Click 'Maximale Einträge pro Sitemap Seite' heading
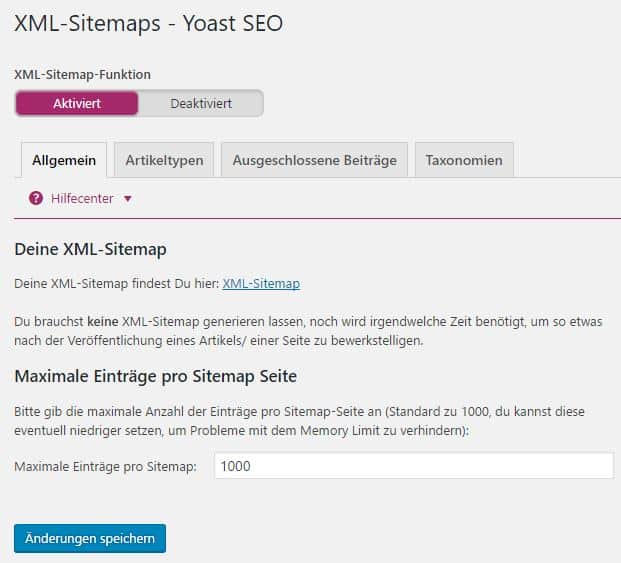The height and width of the screenshot is (563, 621). (156, 376)
